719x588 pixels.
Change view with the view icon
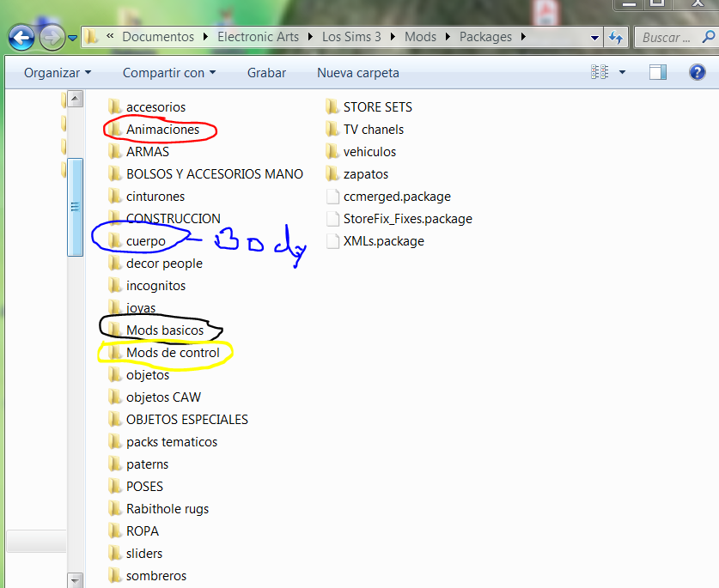[x=600, y=72]
